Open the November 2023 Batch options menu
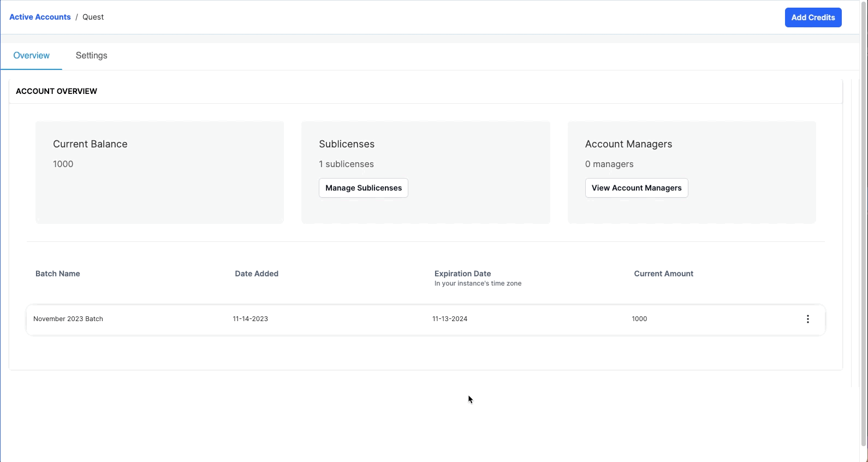The height and width of the screenshot is (462, 868). [x=808, y=319]
